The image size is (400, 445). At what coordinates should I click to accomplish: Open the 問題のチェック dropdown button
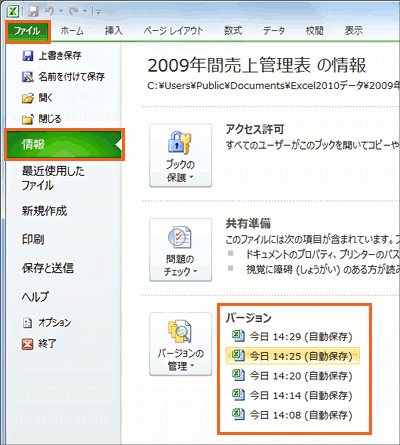click(180, 250)
